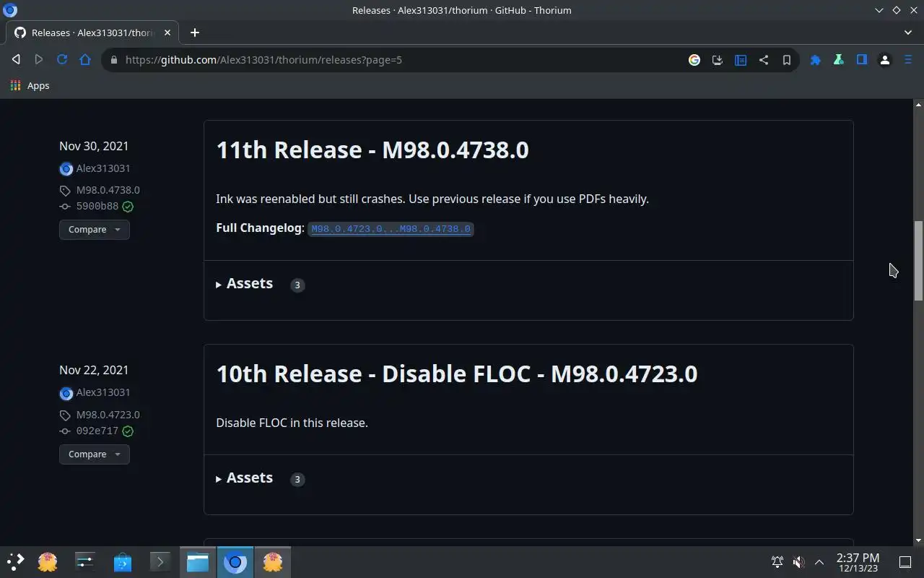This screenshot has width=924, height=578.
Task: Open System Settings sliders icon in taskbar
Action: 85,561
